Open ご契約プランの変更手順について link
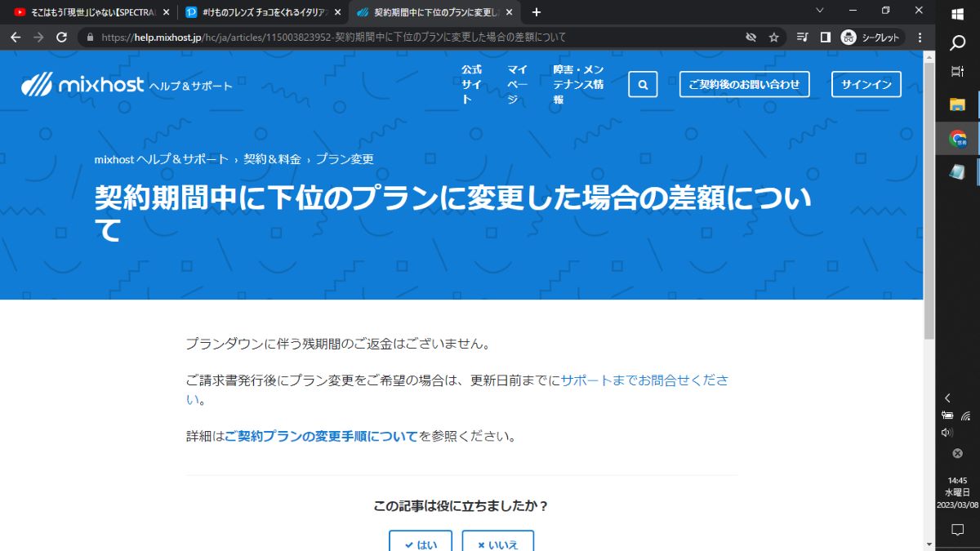 (321, 436)
